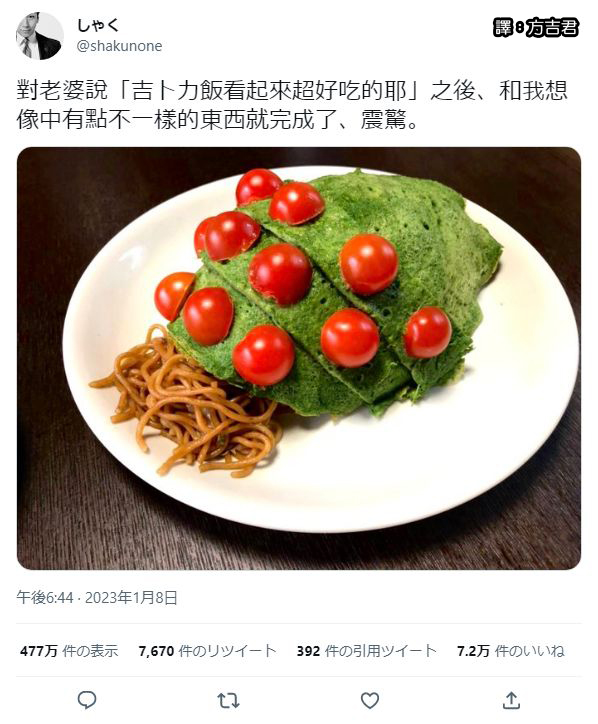
Task: Click the reply speech bubble icon
Action: [86, 700]
